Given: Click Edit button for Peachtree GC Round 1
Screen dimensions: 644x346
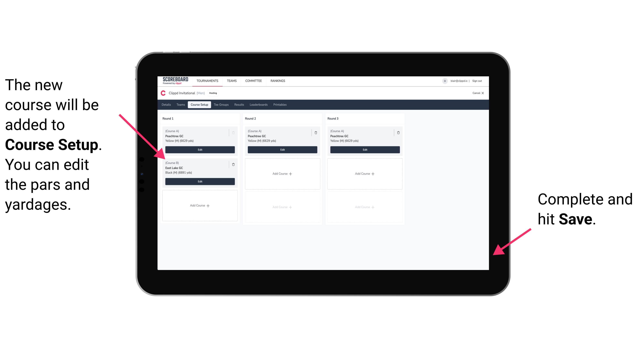Looking at the screenshot, I should (200, 150).
